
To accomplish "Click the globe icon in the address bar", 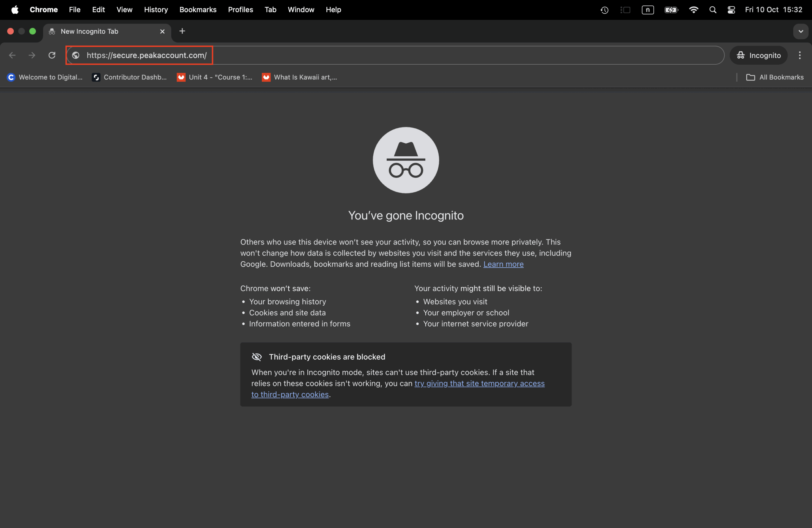I will [75, 55].
